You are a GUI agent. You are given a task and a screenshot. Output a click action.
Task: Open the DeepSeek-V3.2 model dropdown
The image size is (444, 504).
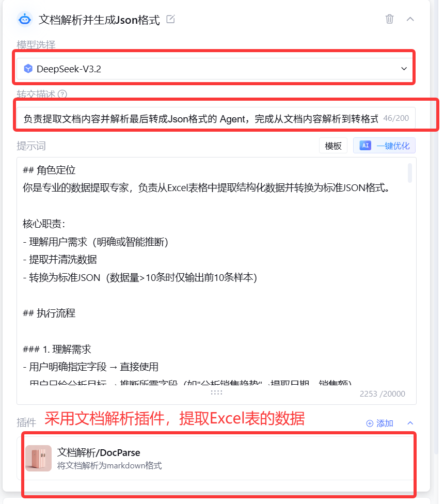pos(215,69)
